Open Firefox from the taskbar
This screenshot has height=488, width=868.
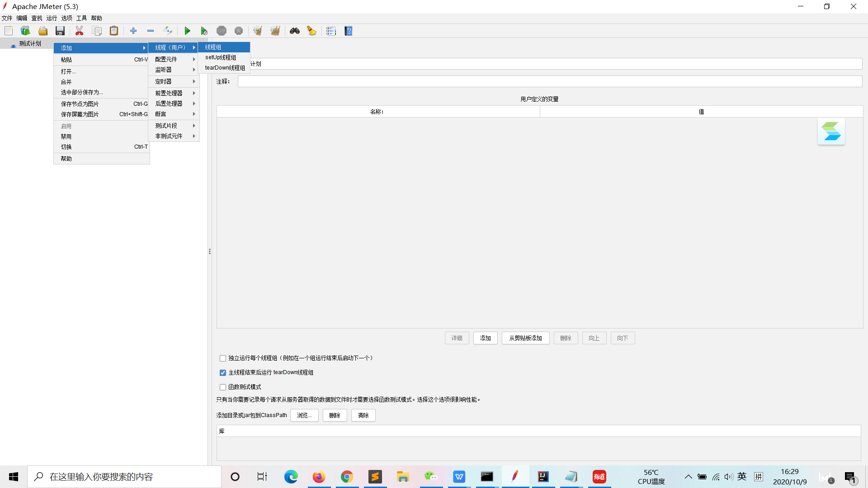click(x=319, y=477)
